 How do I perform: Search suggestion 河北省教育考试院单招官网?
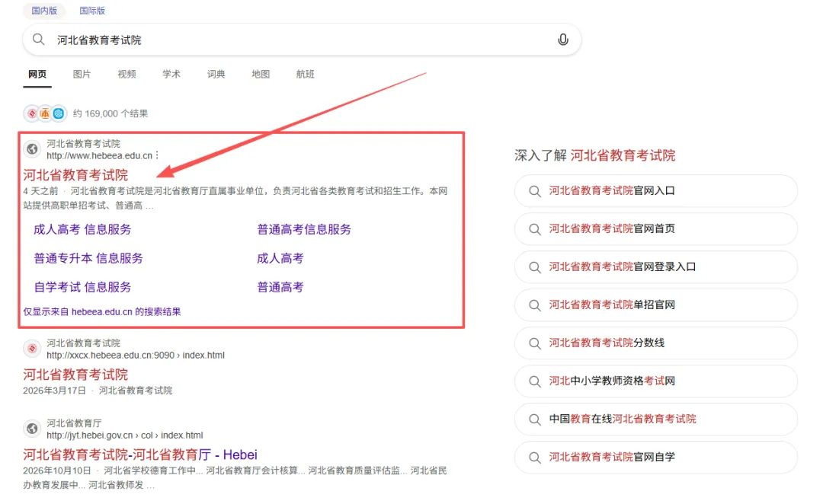(x=656, y=305)
